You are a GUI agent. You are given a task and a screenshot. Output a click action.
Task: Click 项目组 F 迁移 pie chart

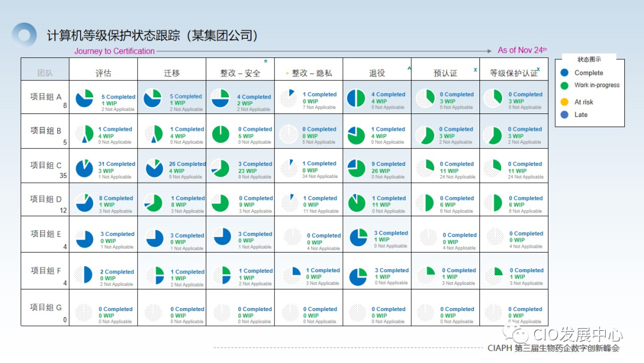point(156,276)
